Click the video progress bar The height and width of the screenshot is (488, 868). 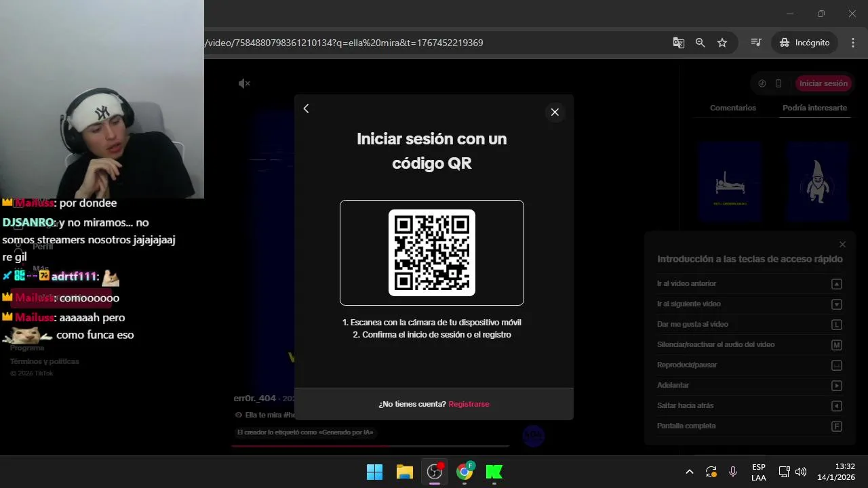[370, 446]
